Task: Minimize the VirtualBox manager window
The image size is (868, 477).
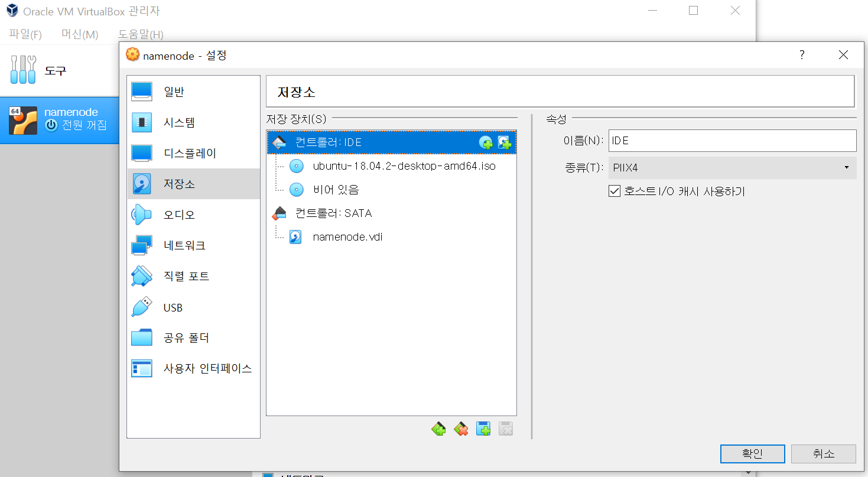Action: tap(652, 11)
